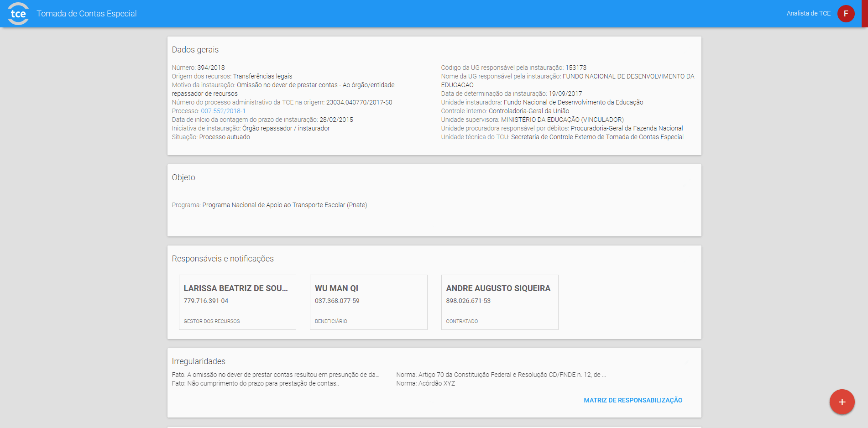
Task: Click the Analista de TCE label
Action: (808, 14)
